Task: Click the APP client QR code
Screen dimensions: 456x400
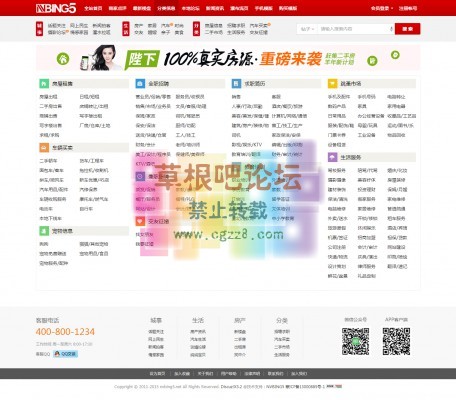Action: click(396, 341)
